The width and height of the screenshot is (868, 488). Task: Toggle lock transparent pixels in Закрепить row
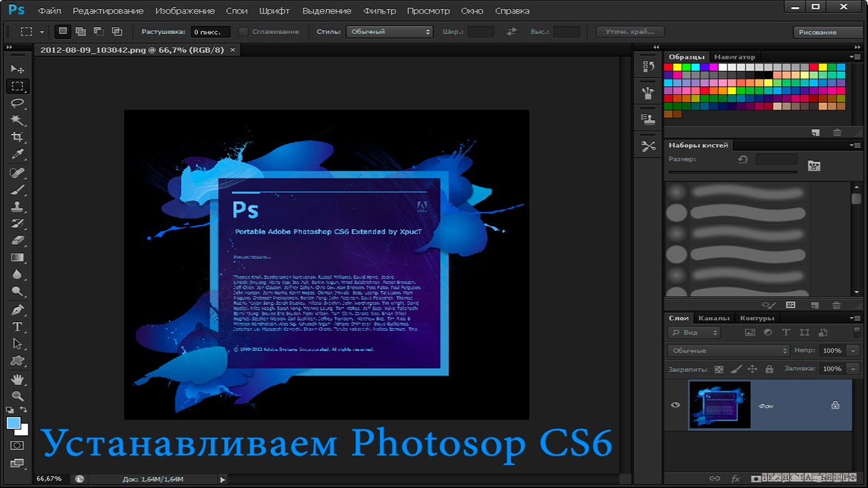(x=719, y=369)
